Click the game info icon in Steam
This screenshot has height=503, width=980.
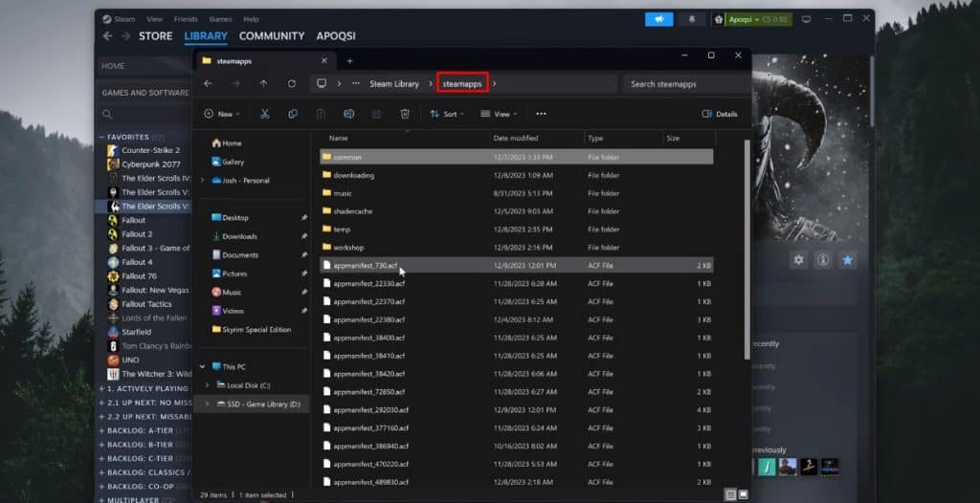click(823, 260)
